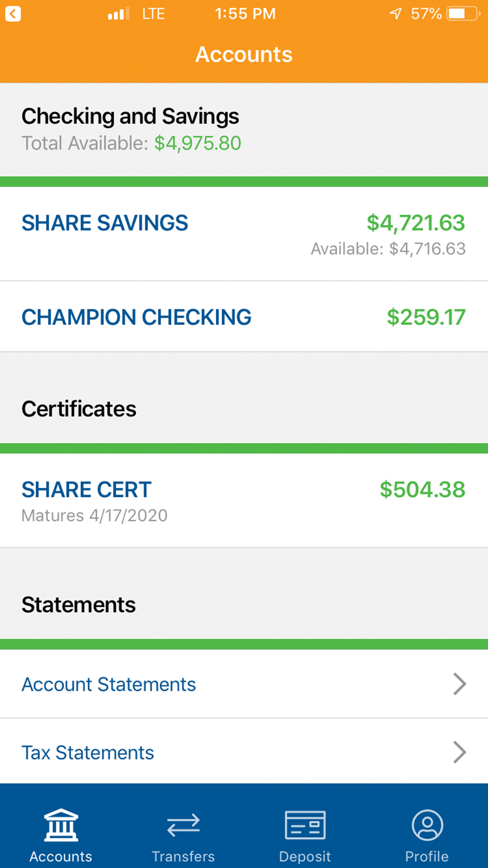Tap the location arrow status icon
This screenshot has height=868, width=488.
pos(396,14)
